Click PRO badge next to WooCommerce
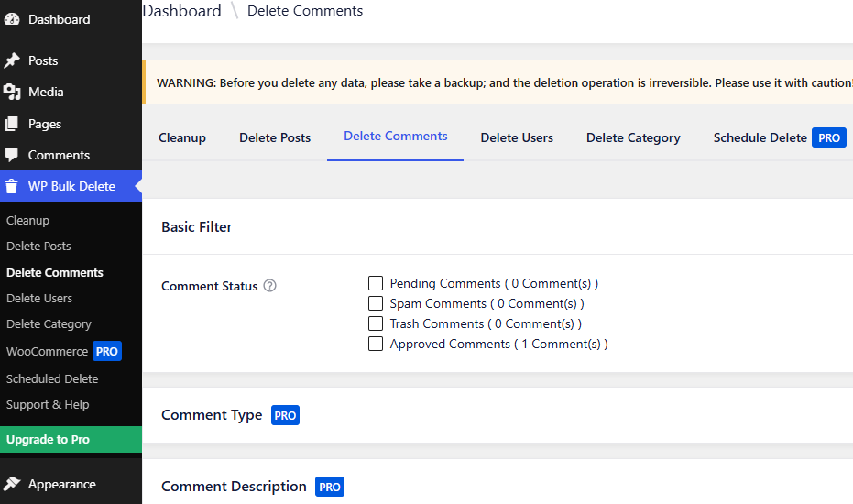This screenshot has width=853, height=504. pos(106,352)
